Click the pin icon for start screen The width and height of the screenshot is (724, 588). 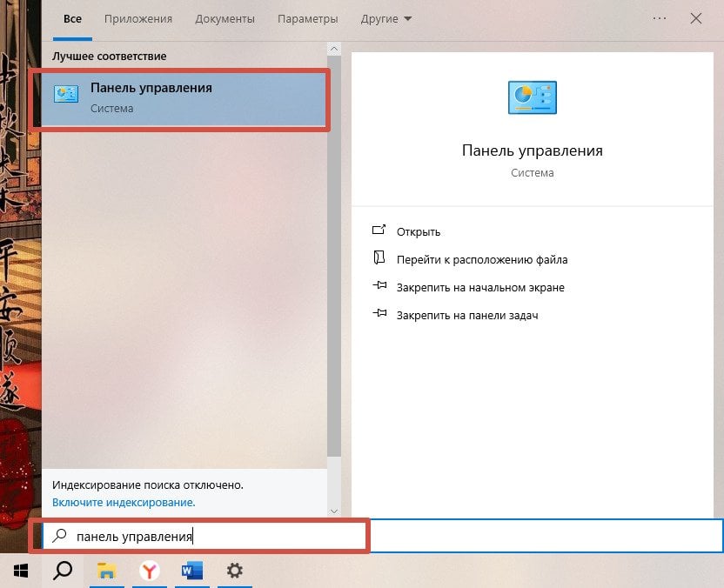[379, 285]
